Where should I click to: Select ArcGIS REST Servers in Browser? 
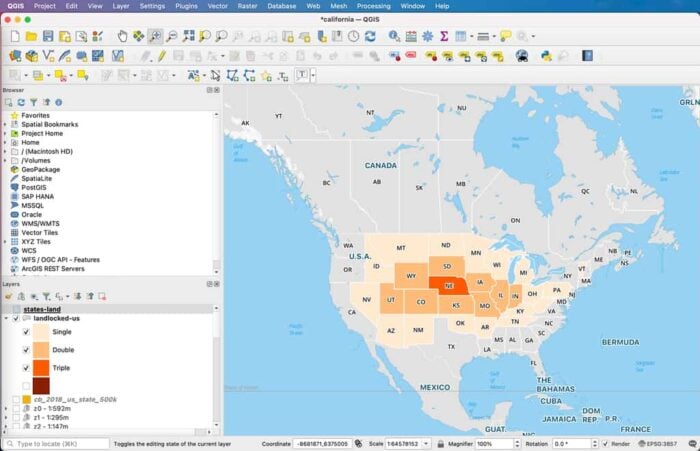pos(53,268)
